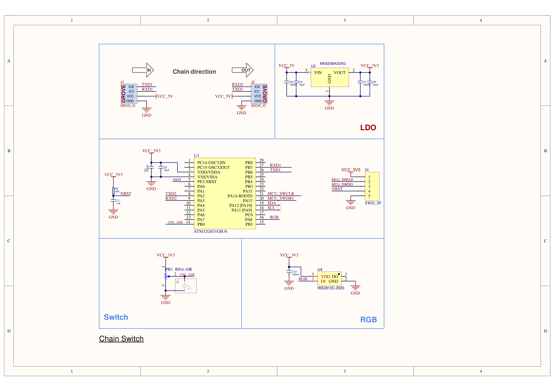Click the red 'LDO' section label
This screenshot has height=392, width=555.
[x=368, y=128]
